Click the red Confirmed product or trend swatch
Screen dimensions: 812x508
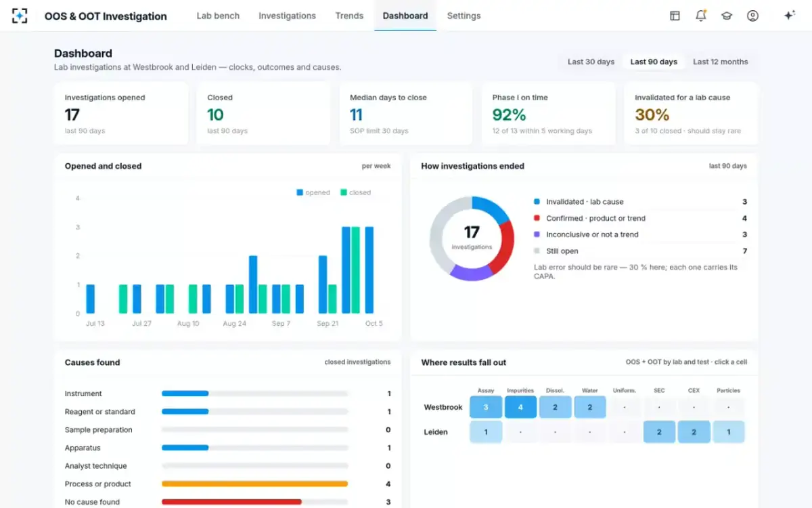click(x=537, y=218)
